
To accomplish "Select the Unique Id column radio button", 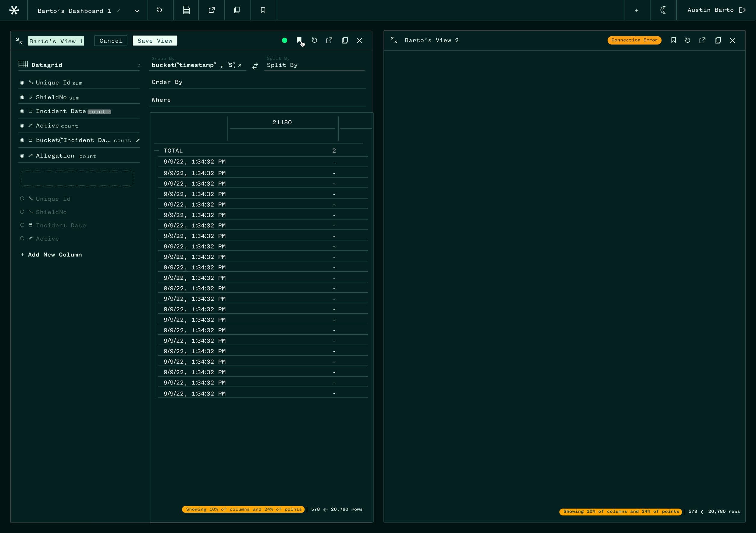I will coord(22,83).
